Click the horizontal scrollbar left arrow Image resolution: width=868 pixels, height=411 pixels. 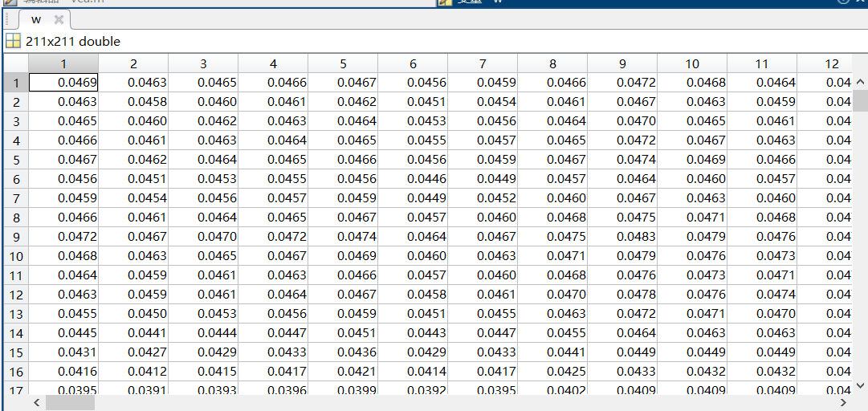(37, 403)
